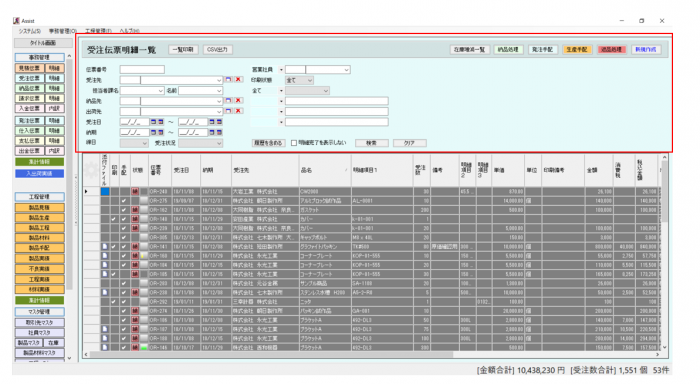The width and height of the screenshot is (700, 384).
Task: Toggle 印刷 checkbox in row OR-141
Action: (x=114, y=246)
